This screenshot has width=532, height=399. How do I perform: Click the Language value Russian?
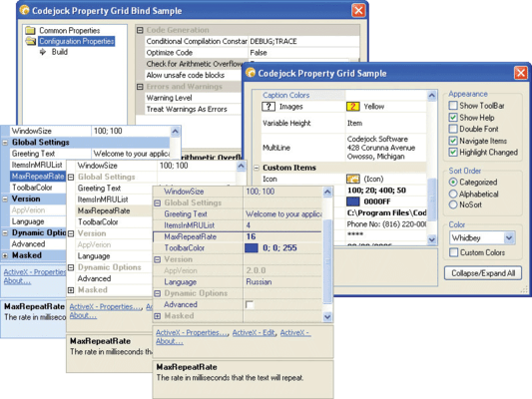259,282
